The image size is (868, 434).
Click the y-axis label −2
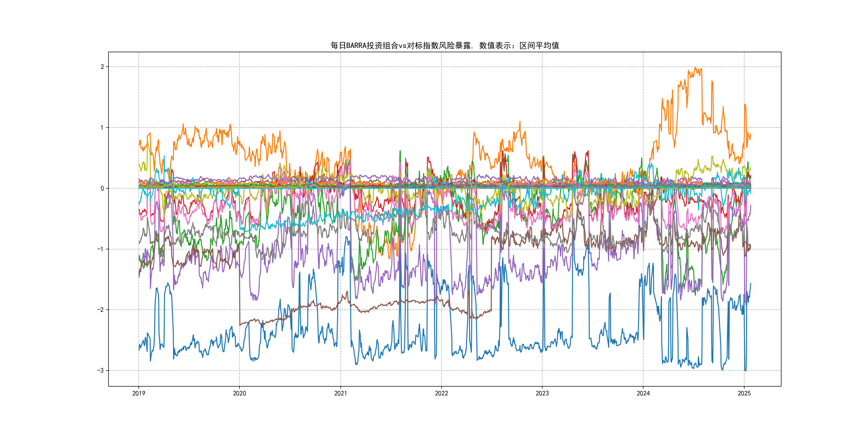[100, 310]
